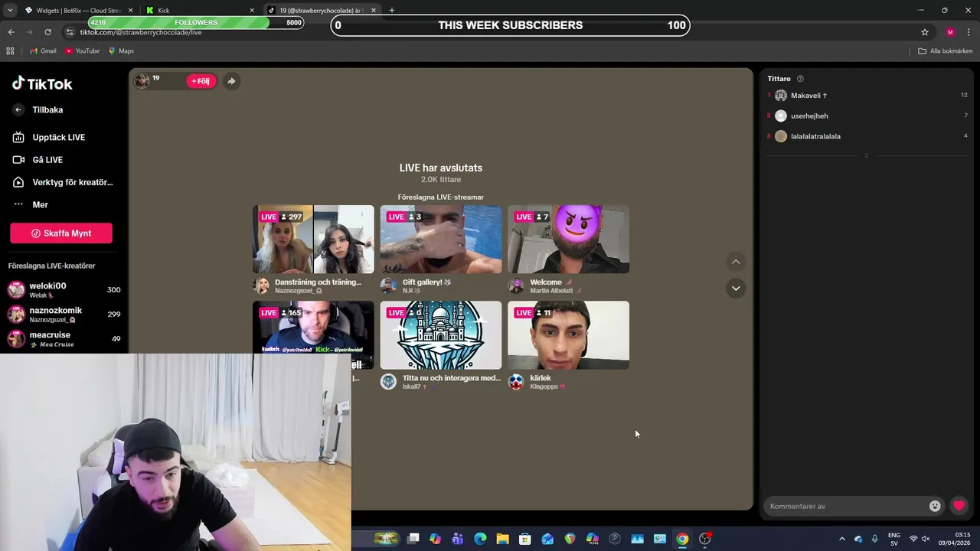Open the Welcome live stream thumbnail
The width and height of the screenshot is (980, 551).
(568, 239)
